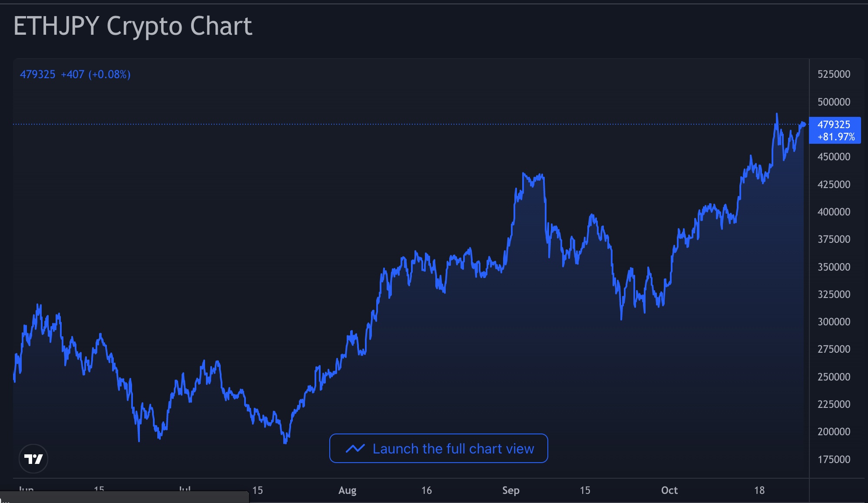Click the 300000 price scale label
Image resolution: width=868 pixels, height=503 pixels.
[x=834, y=322]
